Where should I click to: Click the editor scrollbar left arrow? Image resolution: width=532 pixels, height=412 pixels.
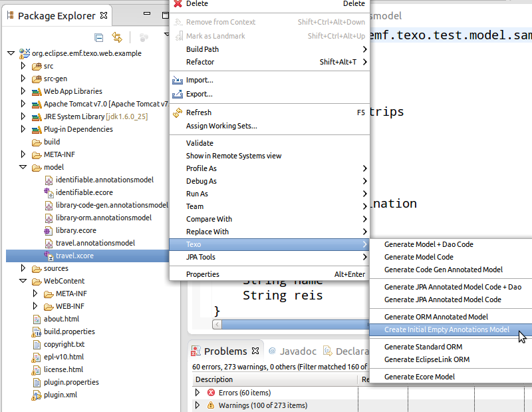coord(217,324)
